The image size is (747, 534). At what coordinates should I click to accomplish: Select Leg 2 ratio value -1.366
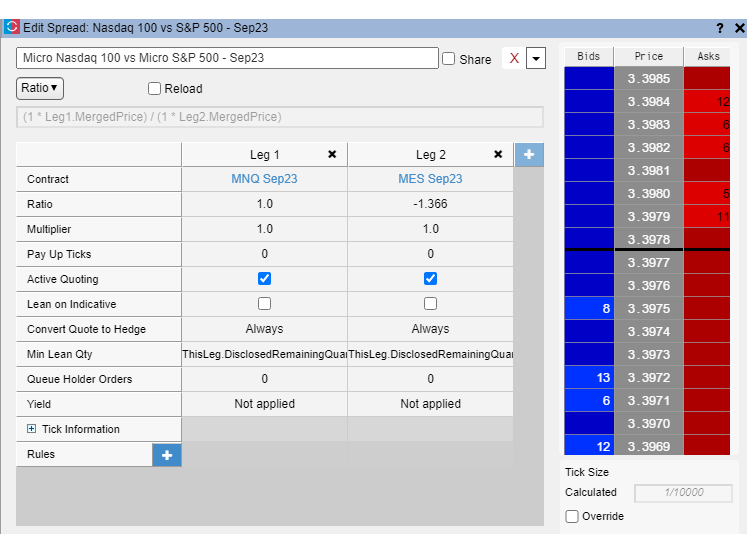tap(430, 204)
